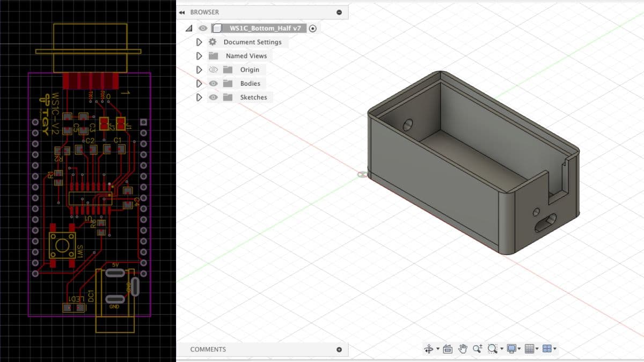644x362 pixels.
Task: Expand the Bodies tree item
Action: coord(199,83)
